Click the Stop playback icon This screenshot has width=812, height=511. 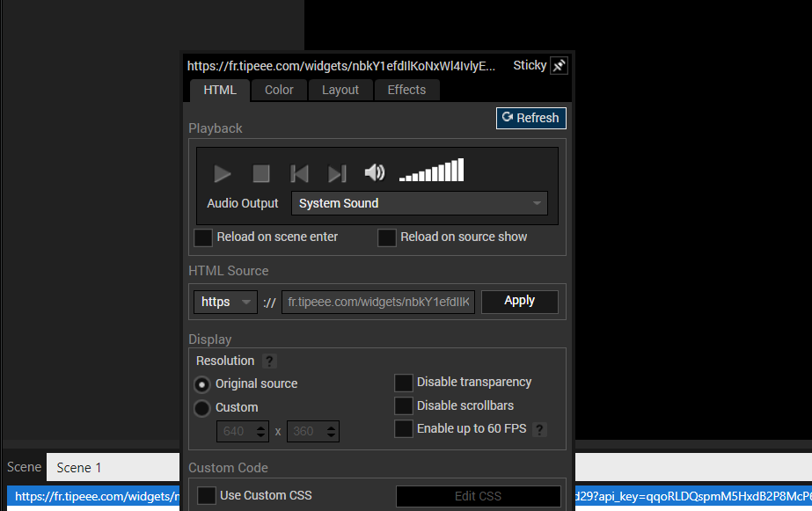click(261, 174)
